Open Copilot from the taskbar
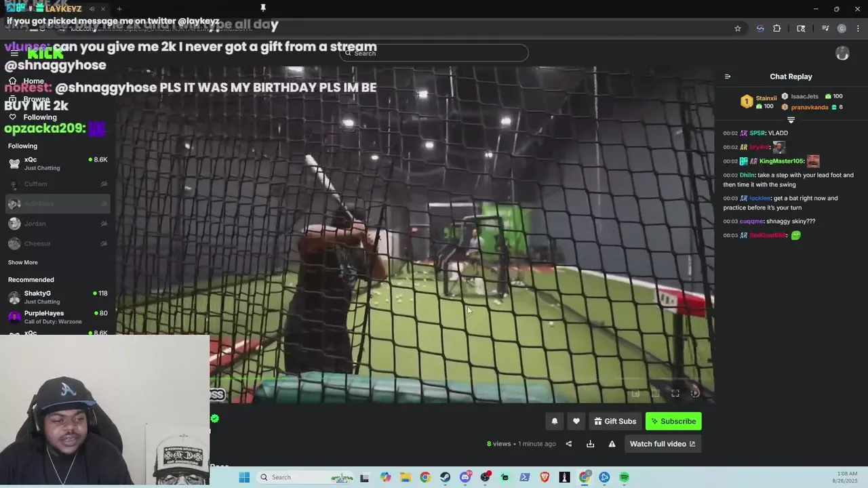 click(385, 477)
